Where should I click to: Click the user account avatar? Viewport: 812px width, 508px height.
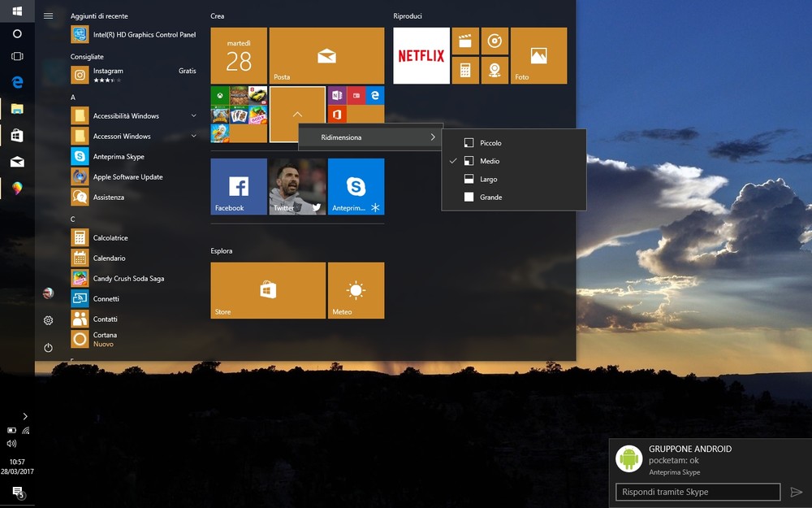coord(48,293)
